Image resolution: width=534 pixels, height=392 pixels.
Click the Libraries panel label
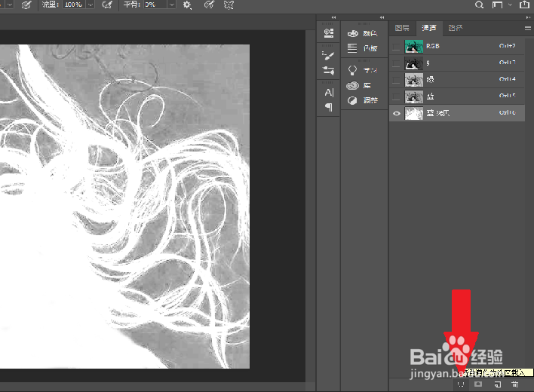pos(367,85)
